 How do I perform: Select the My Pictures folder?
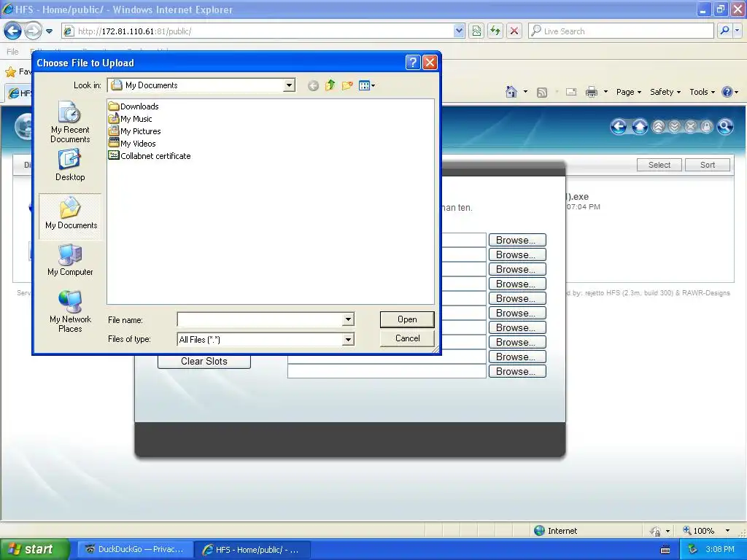click(x=134, y=131)
